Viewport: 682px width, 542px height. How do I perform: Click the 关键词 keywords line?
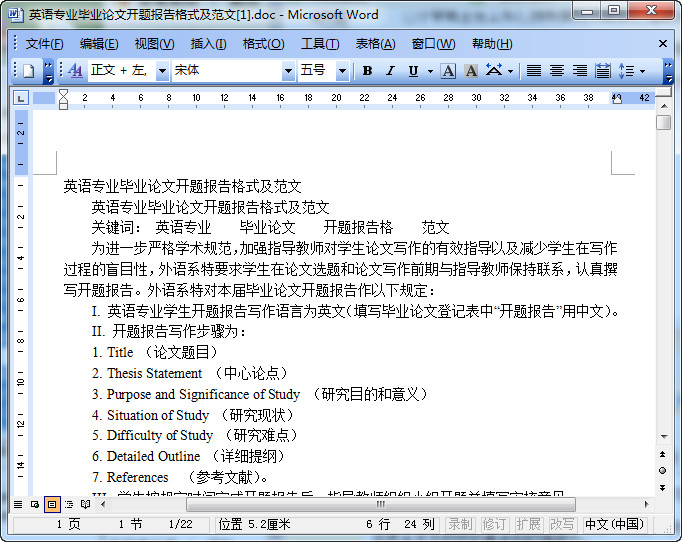coord(270,228)
